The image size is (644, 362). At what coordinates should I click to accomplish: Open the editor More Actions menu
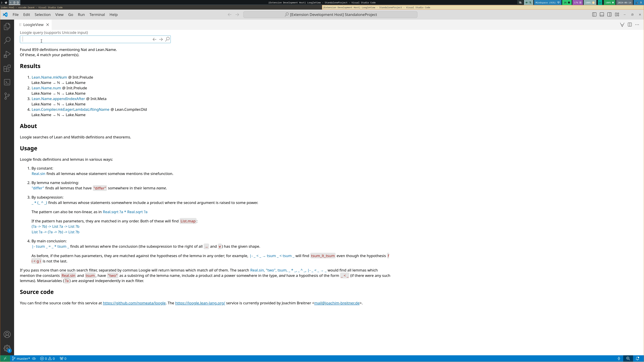637,25
